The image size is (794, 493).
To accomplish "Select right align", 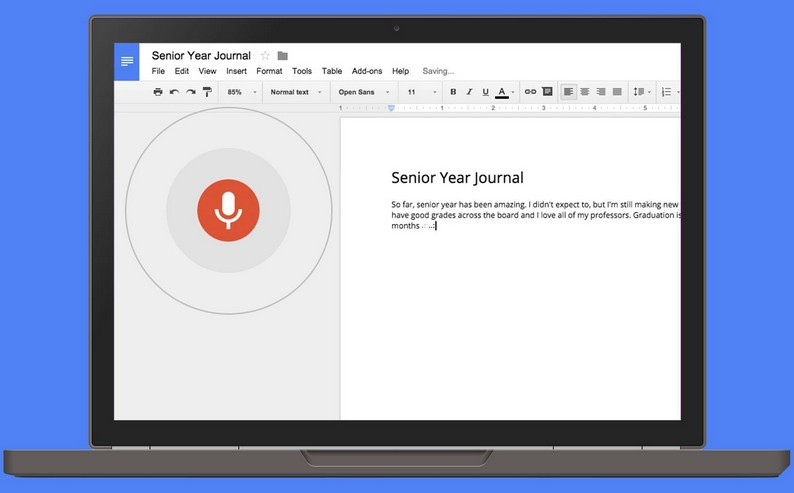I will (601, 92).
